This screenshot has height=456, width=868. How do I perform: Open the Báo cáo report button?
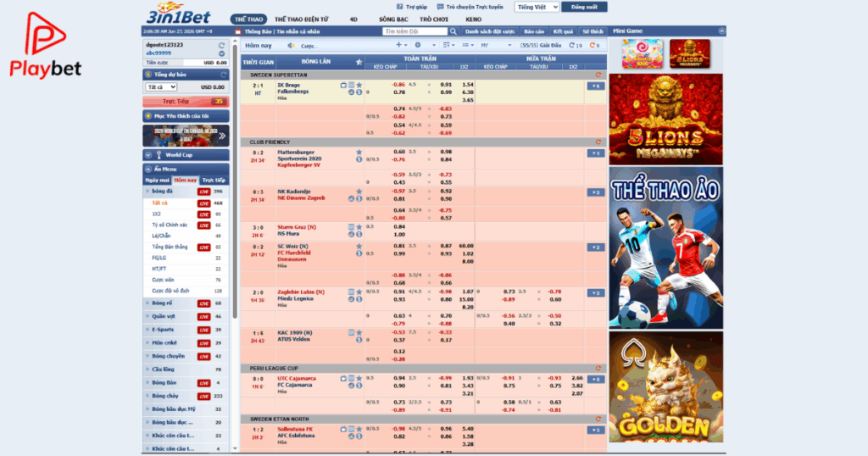pyautogui.click(x=534, y=31)
